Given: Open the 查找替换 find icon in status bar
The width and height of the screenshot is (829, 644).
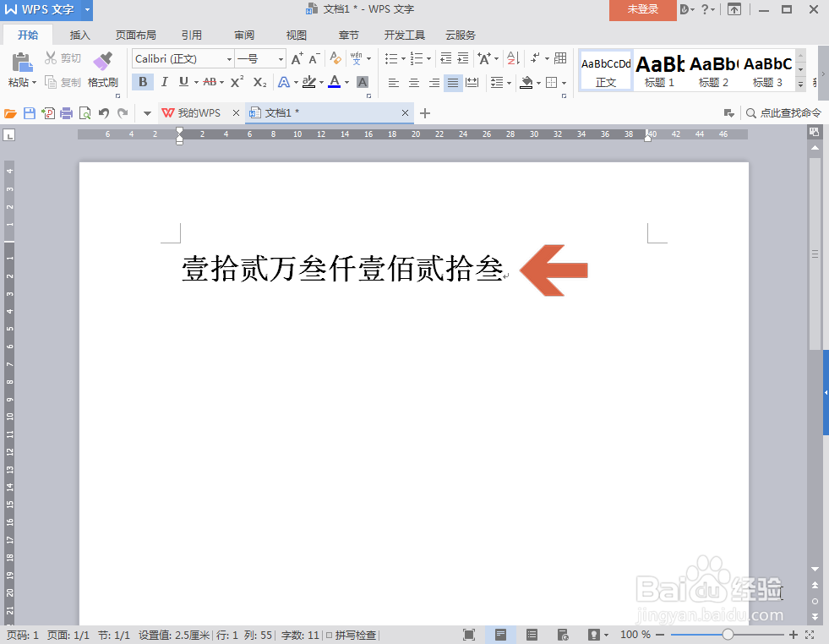Looking at the screenshot, I should [x=749, y=112].
